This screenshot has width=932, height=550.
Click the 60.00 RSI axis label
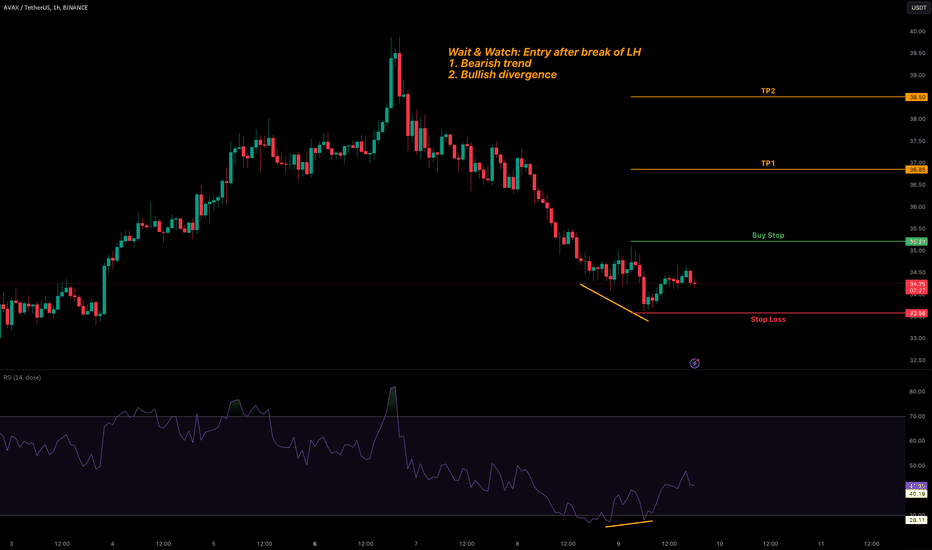click(x=917, y=441)
